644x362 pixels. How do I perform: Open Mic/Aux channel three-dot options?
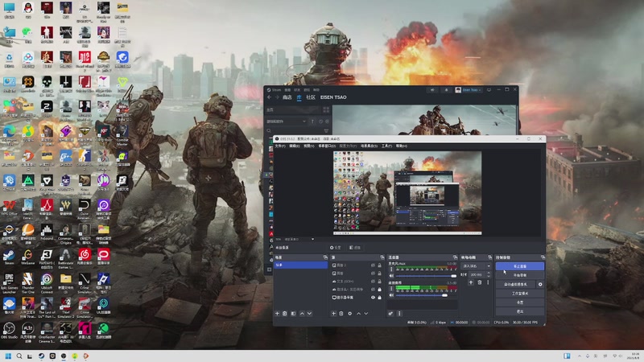pos(391,269)
